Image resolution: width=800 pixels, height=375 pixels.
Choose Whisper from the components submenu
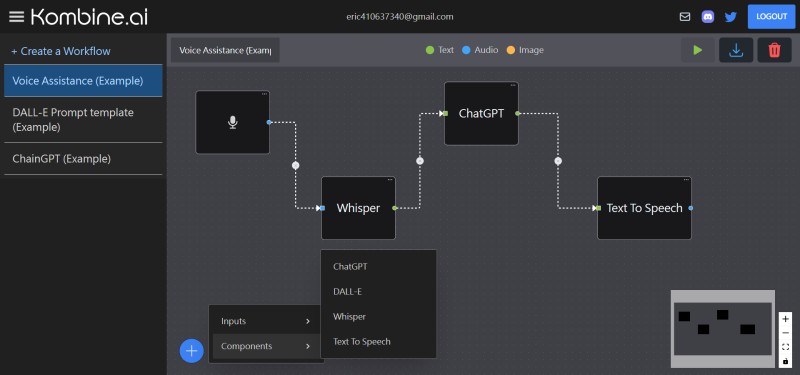[x=378, y=316]
